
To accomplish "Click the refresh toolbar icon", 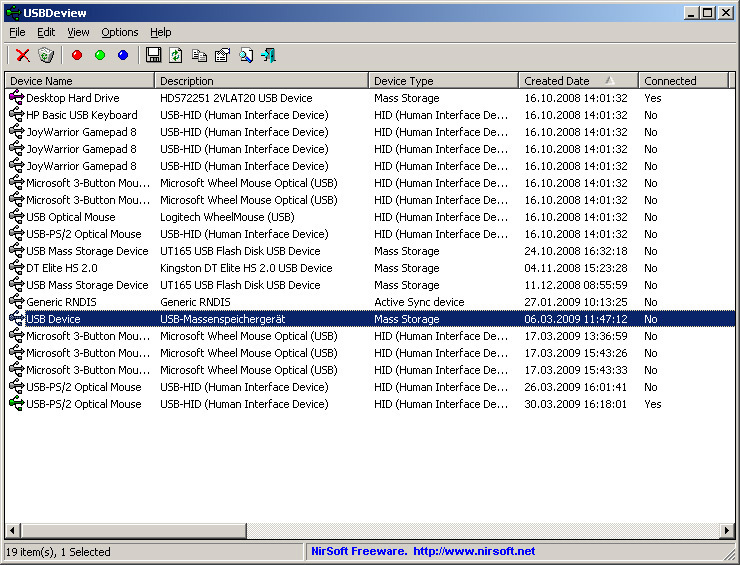I will click(176, 55).
